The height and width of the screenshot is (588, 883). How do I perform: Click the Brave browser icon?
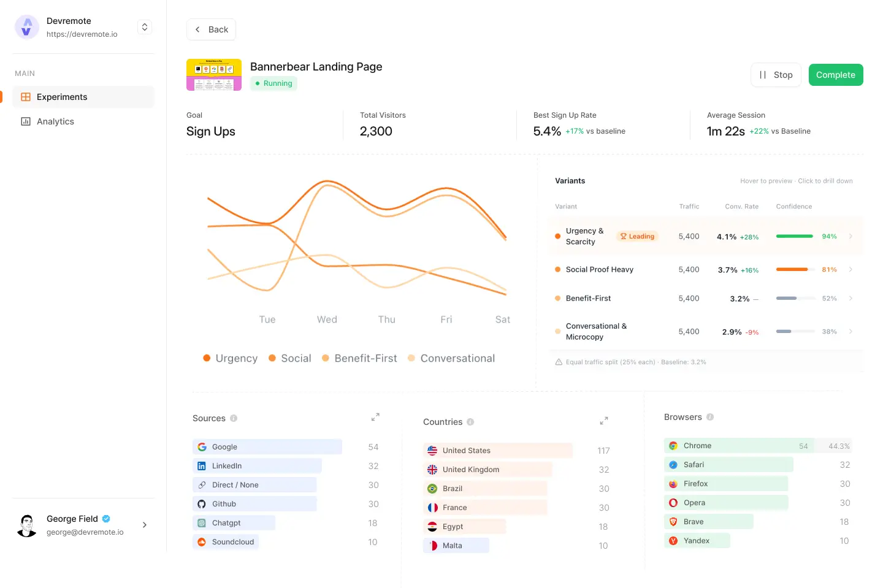tap(673, 522)
